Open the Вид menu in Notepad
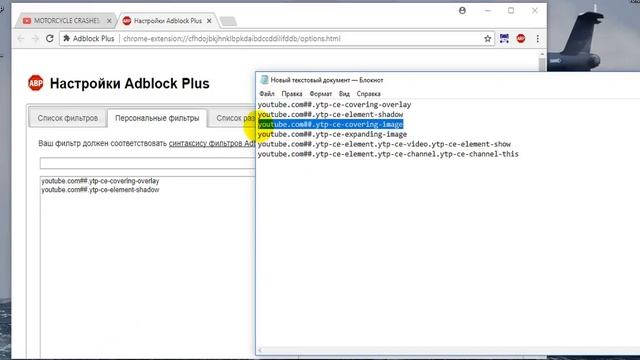This screenshot has width=640, height=360. (x=344, y=94)
